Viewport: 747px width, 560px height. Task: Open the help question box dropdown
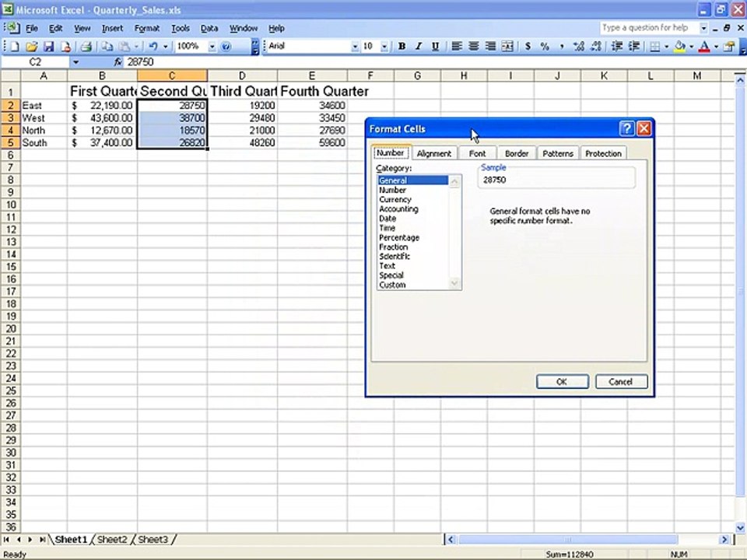coord(703,28)
